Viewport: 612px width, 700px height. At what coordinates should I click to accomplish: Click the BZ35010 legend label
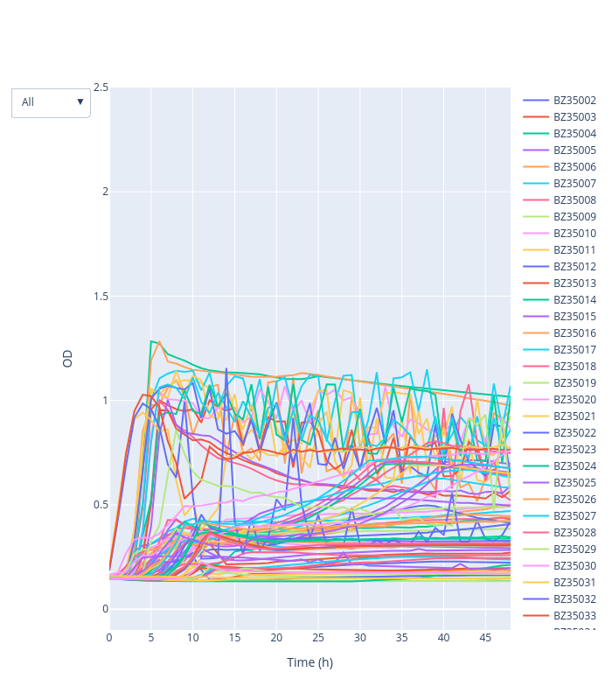574,234
